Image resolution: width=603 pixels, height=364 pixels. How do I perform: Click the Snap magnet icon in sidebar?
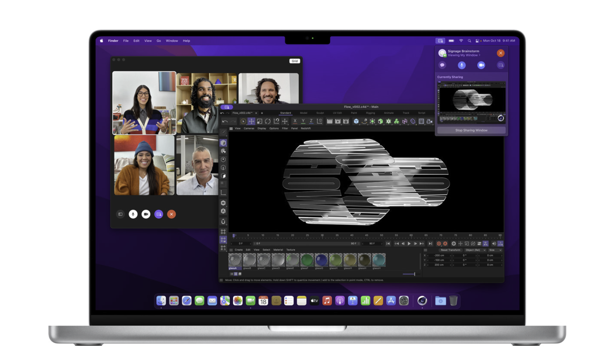(223, 222)
